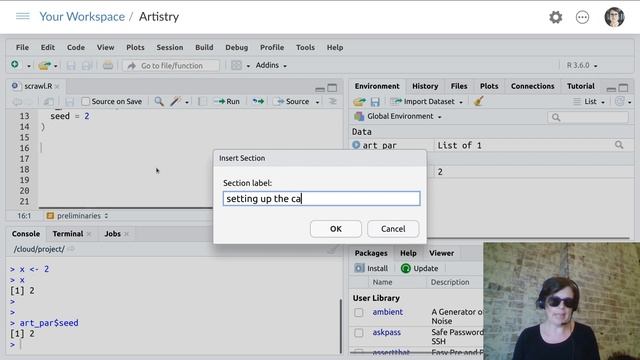Image resolution: width=640 pixels, height=360 pixels.
Task: Save scrawl.R from editor toolbar
Action: pos(70,101)
